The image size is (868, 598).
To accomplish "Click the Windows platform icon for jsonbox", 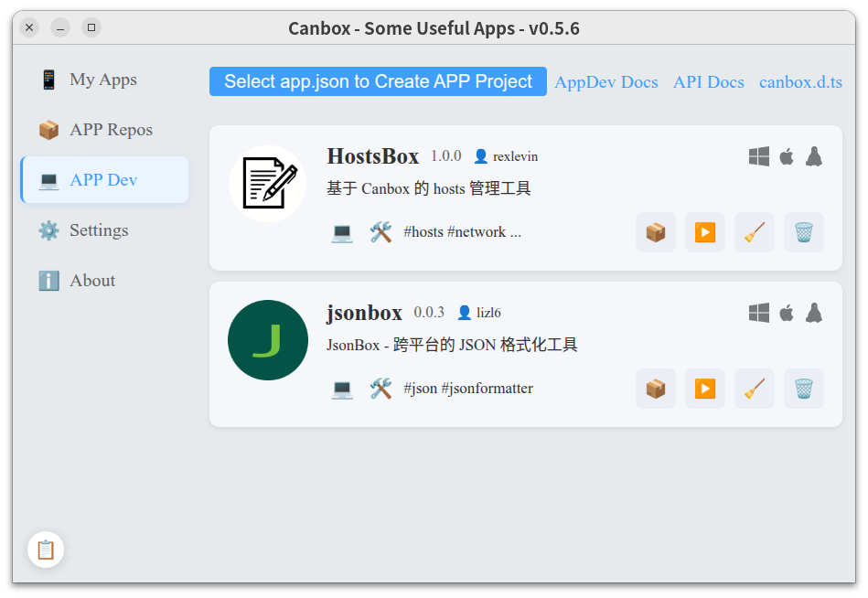I will 759,313.
